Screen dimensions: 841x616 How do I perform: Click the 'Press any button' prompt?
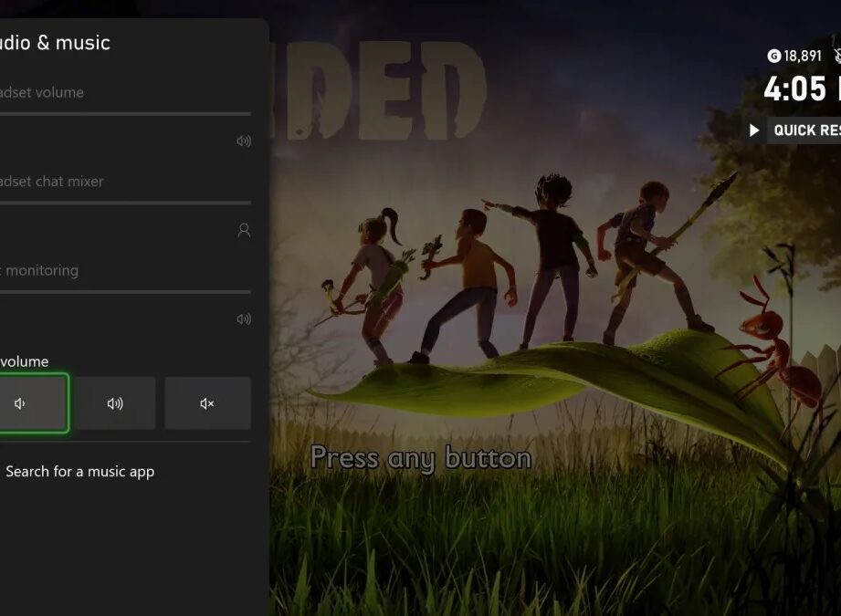coord(421,458)
